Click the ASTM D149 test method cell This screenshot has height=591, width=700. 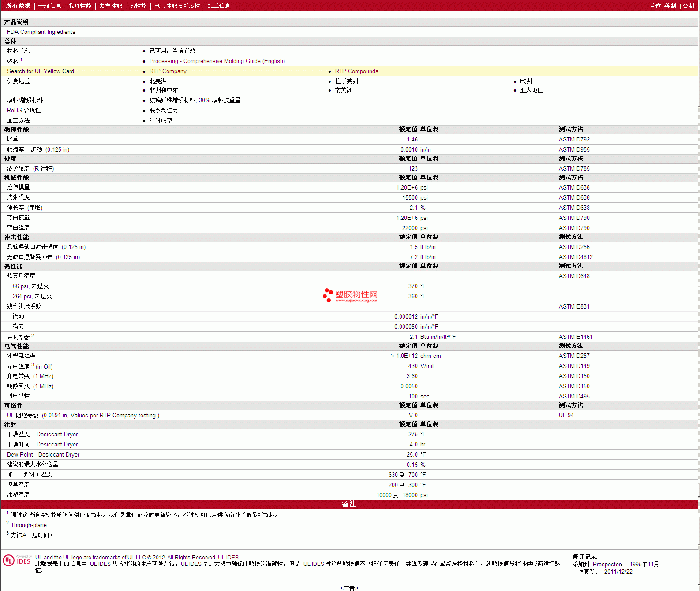pyautogui.click(x=574, y=366)
